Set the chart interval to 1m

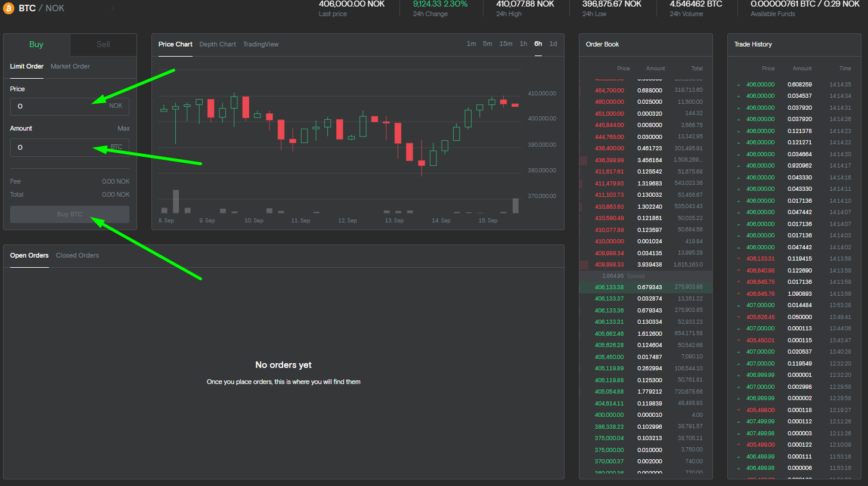pos(471,44)
